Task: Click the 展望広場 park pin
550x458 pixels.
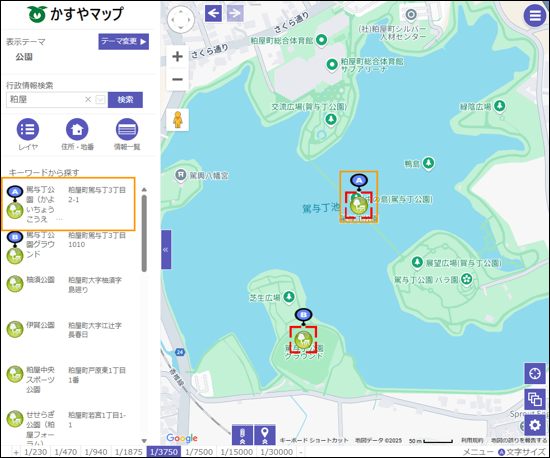Action: click(417, 262)
